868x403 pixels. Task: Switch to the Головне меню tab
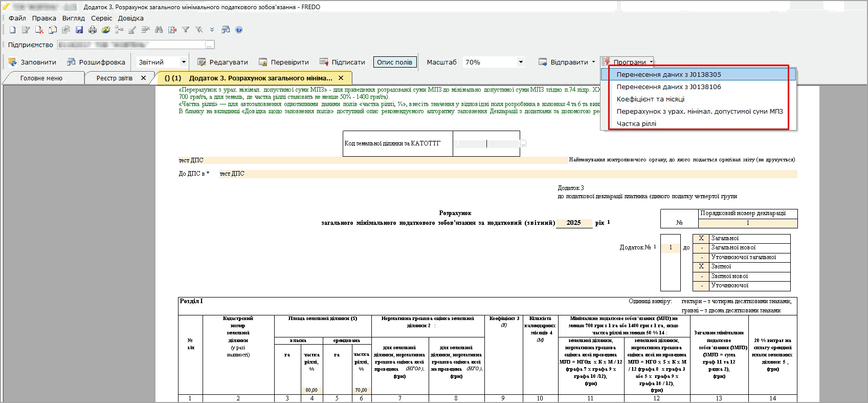click(x=41, y=78)
